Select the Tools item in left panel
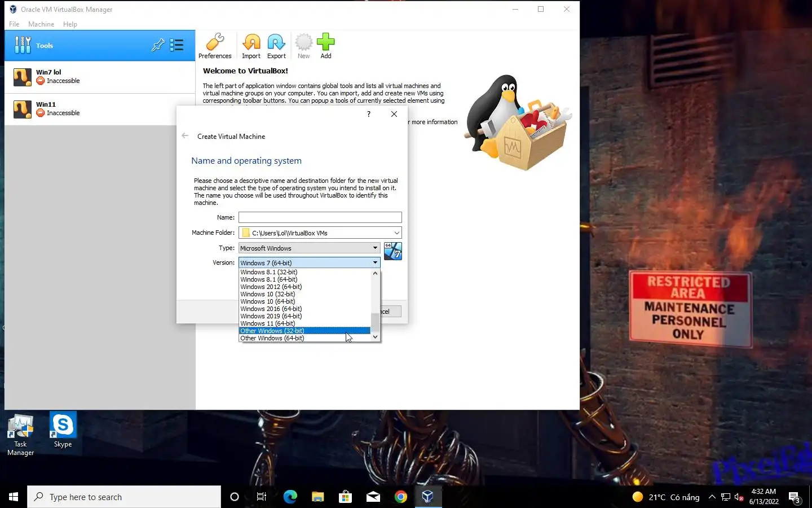This screenshot has width=812, height=508. (x=100, y=45)
